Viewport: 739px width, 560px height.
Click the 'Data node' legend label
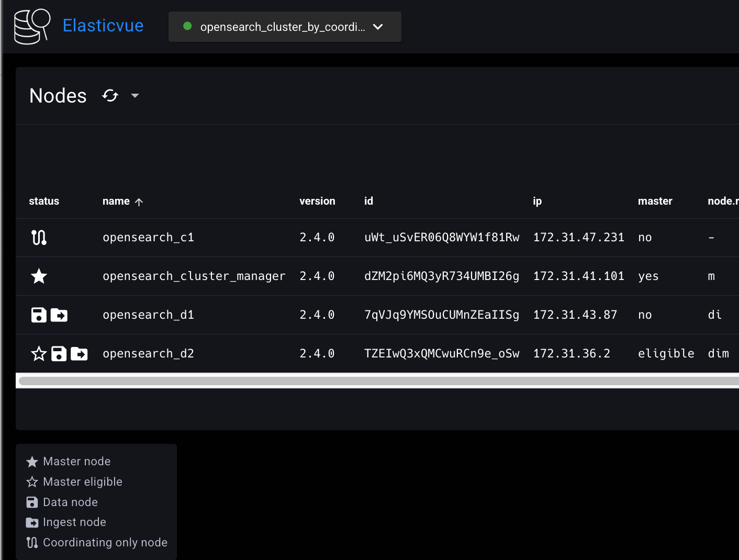(70, 502)
